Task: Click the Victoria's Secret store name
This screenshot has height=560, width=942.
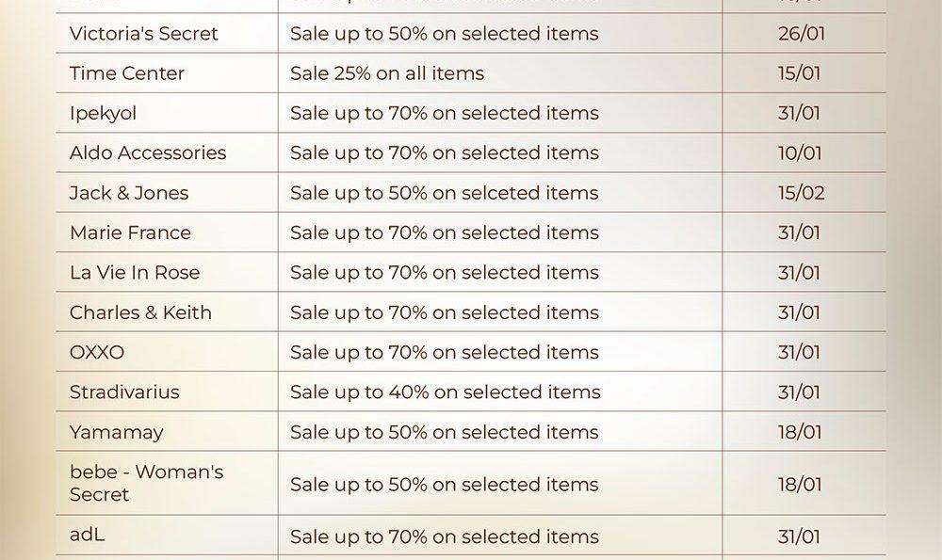Action: click(143, 34)
